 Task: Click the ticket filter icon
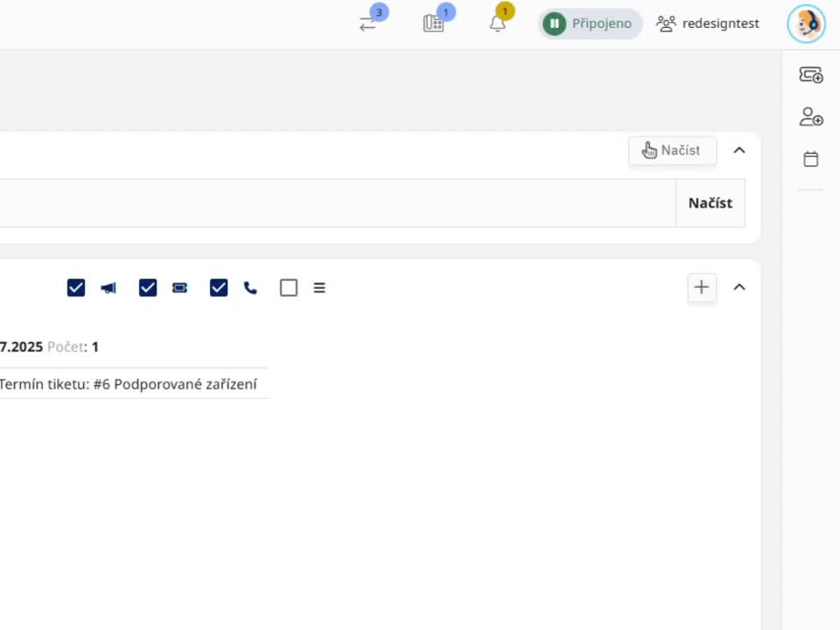(180, 288)
